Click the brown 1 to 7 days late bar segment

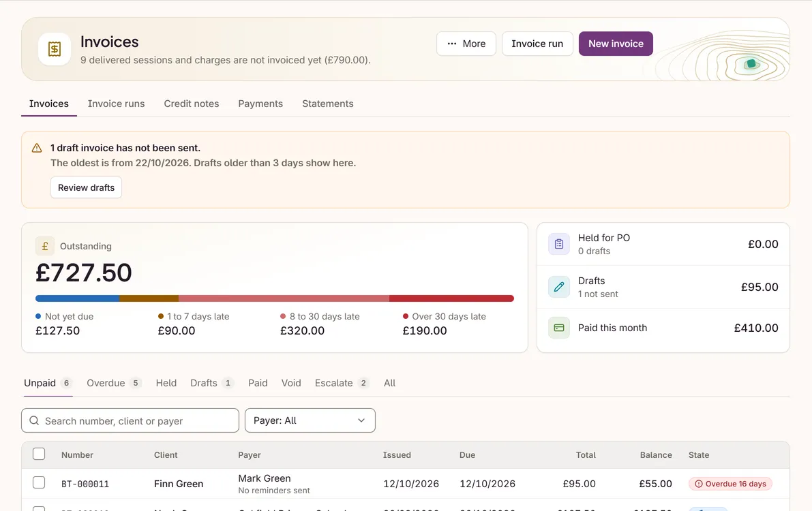[x=149, y=298]
